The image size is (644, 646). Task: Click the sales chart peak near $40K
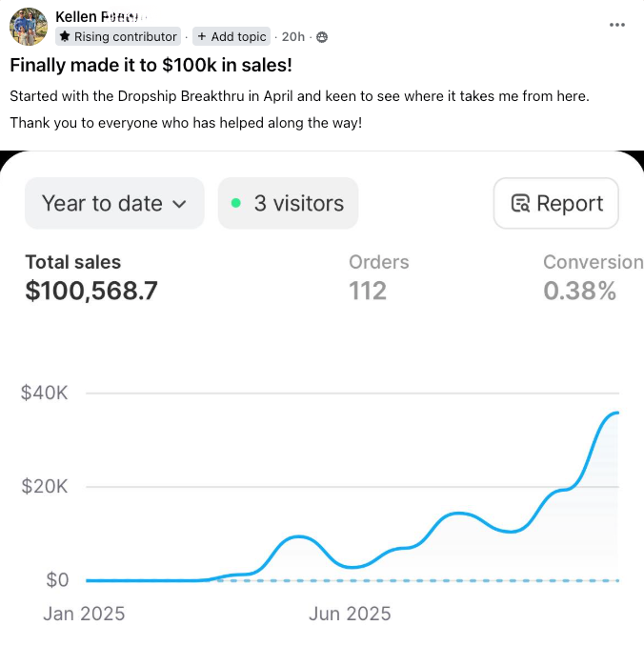[x=616, y=413]
